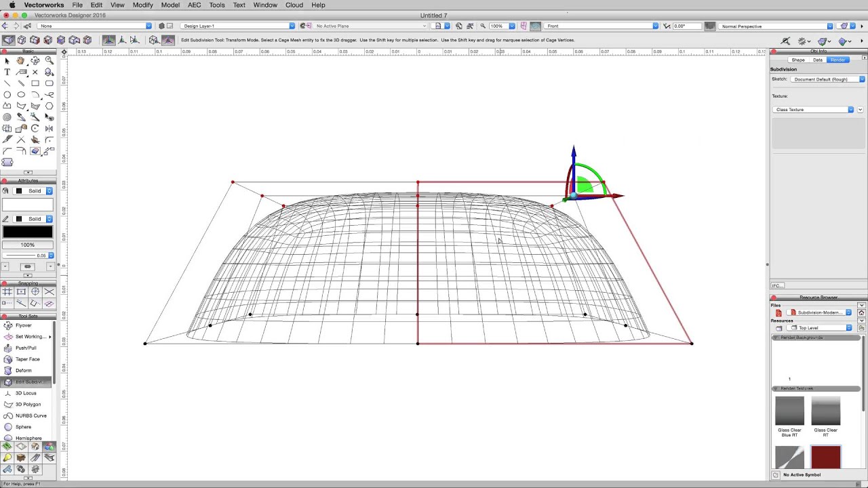This screenshot has width=868, height=488.
Task: Select the Regular Polygon hexagon tool
Action: tap(49, 106)
